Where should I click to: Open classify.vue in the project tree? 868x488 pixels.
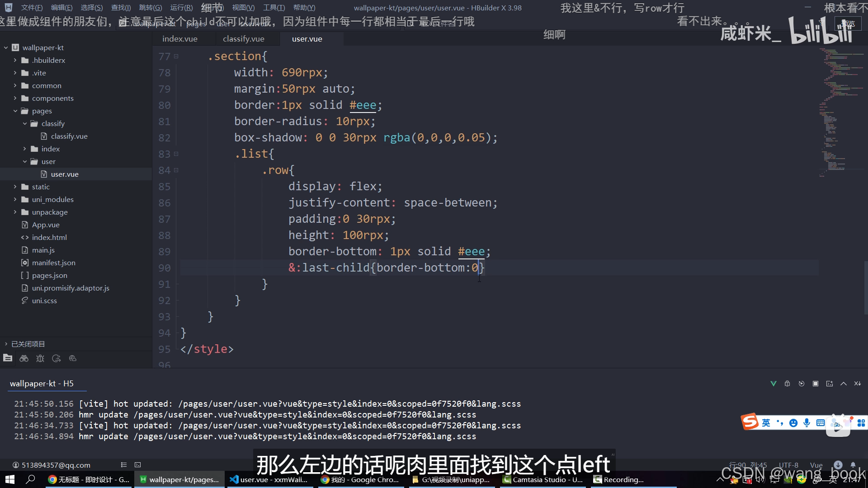(69, 136)
